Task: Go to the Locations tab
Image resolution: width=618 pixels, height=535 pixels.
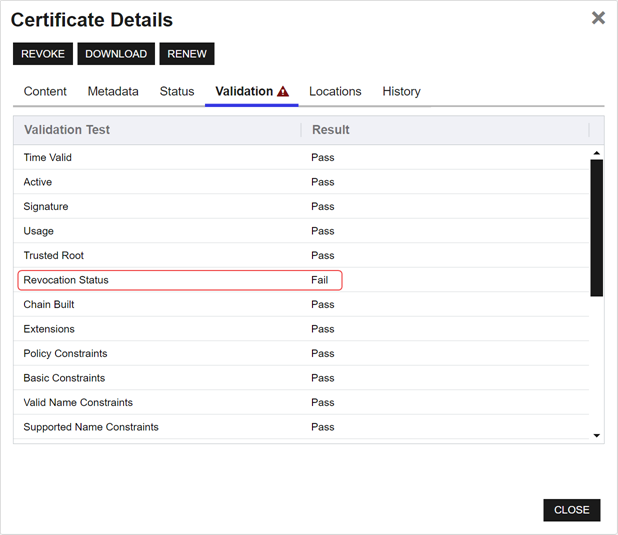Action: point(335,92)
